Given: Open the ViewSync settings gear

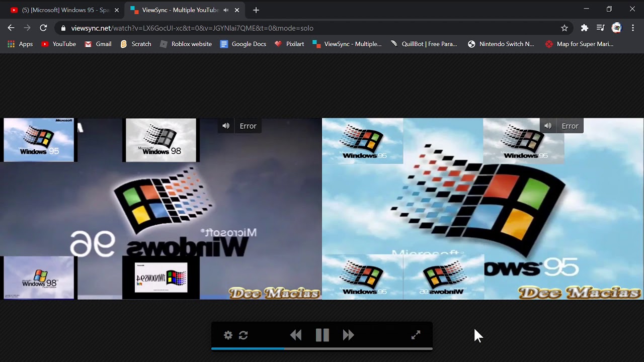Looking at the screenshot, I should pyautogui.click(x=228, y=335).
